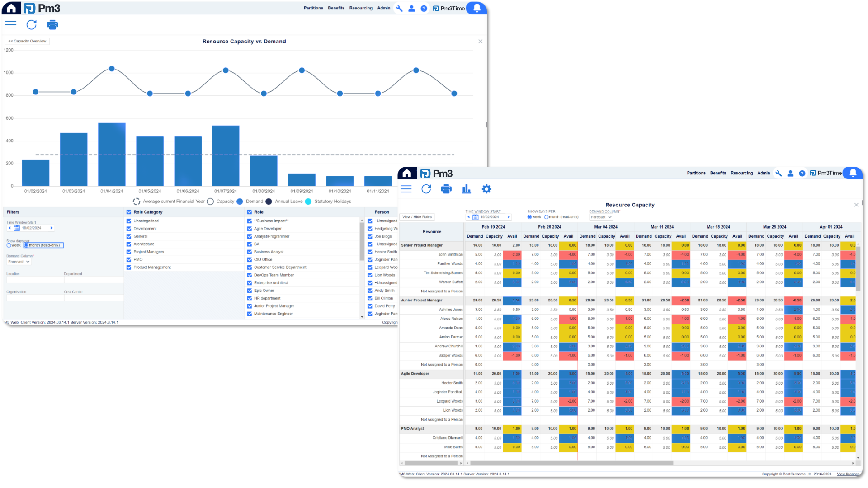Step the Resource Capacity time window back

[x=469, y=217]
